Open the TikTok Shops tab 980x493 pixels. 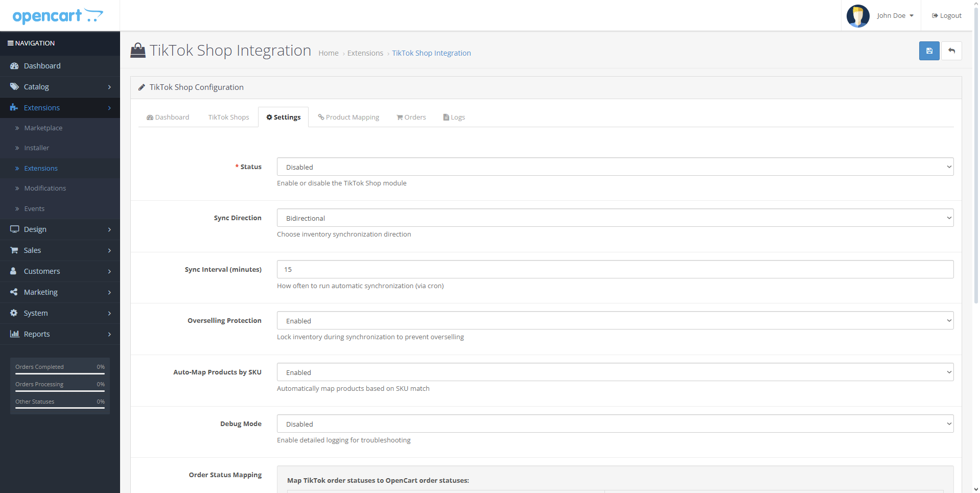(228, 118)
